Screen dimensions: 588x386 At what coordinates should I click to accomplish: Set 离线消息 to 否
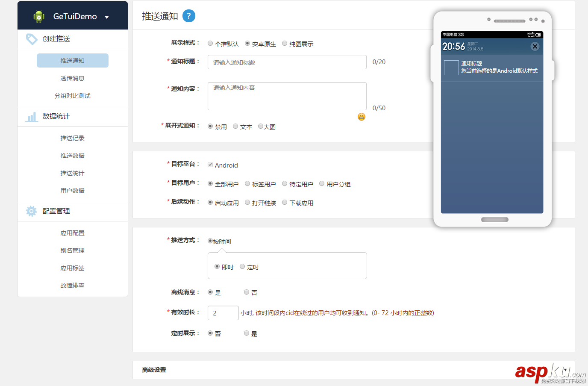click(x=246, y=292)
